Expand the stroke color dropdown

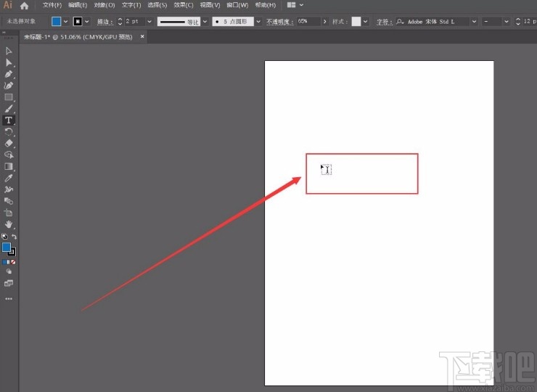[87, 22]
